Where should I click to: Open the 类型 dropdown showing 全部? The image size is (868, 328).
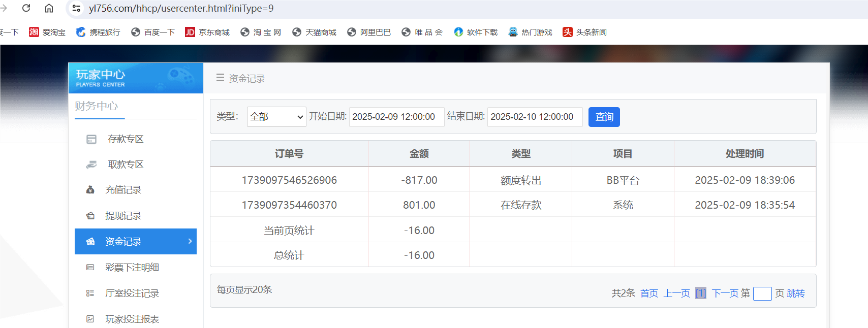(276, 117)
